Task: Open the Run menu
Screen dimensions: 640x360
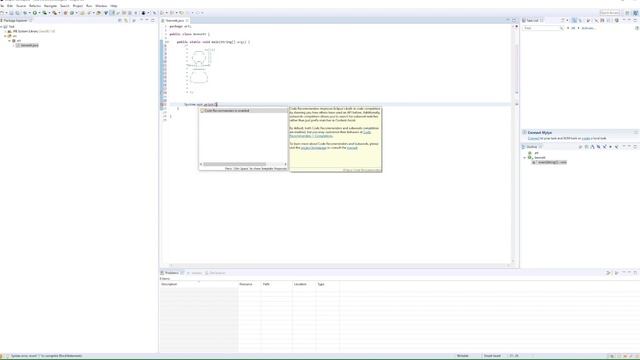Action: [89, 6]
